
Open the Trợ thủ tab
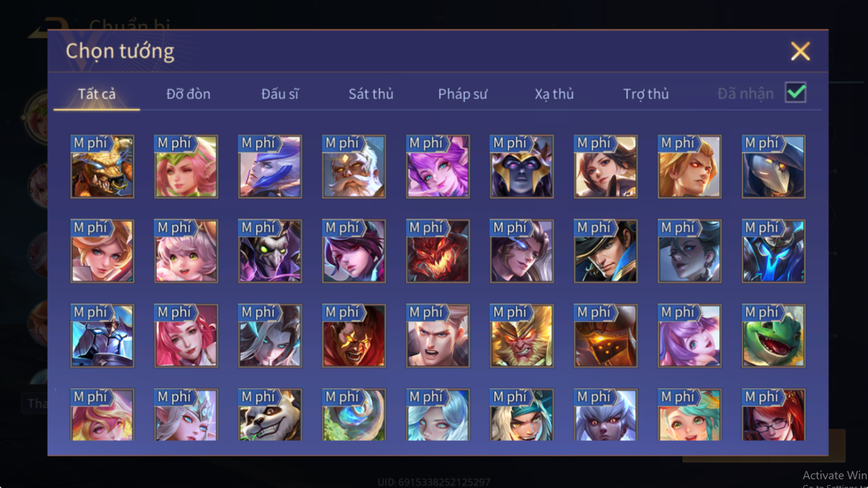(646, 94)
